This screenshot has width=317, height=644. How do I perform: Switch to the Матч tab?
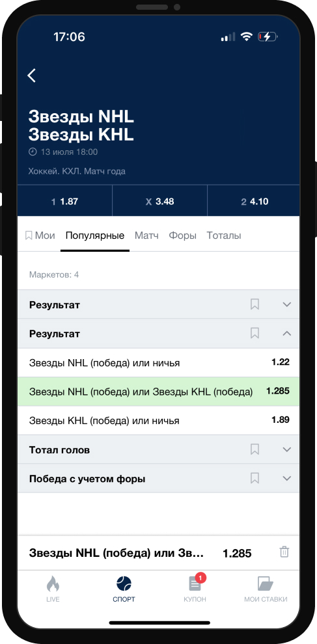coord(146,235)
